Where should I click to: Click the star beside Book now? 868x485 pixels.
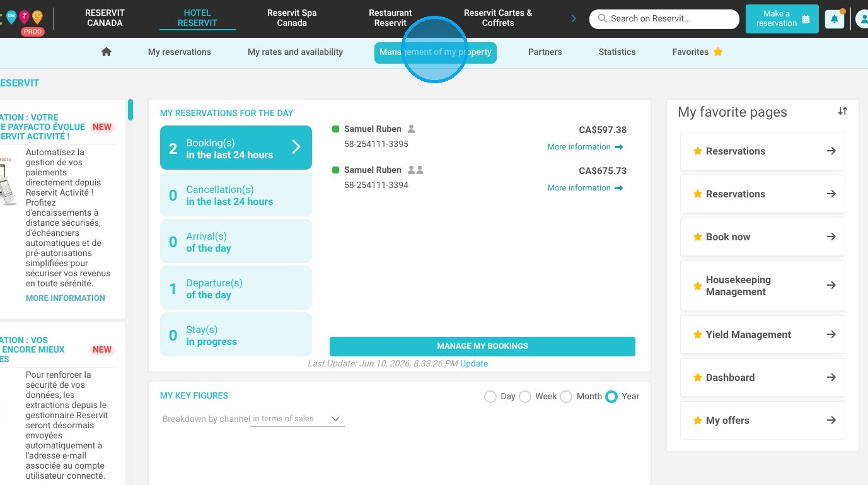[x=698, y=237]
